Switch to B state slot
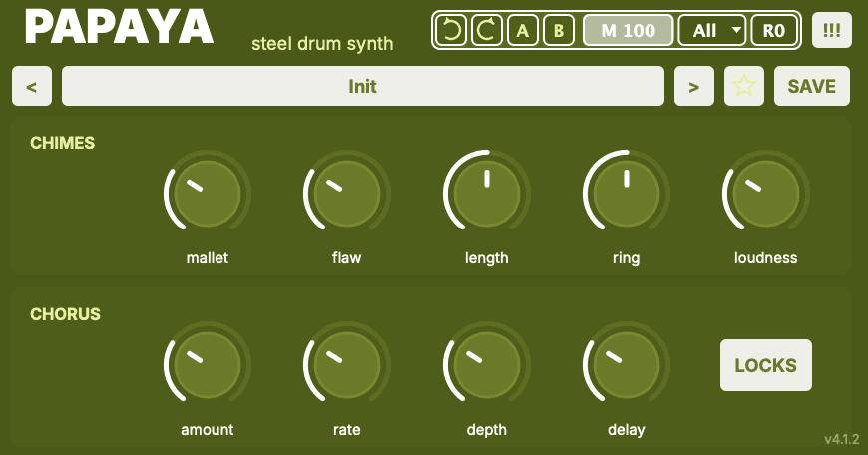The height and width of the screenshot is (455, 868). (559, 30)
